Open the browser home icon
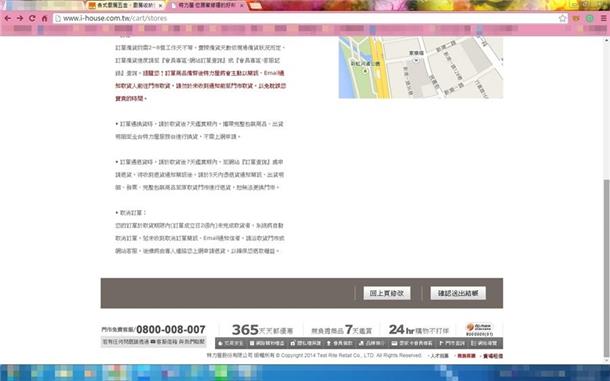This screenshot has width=610, height=381. click(x=44, y=18)
